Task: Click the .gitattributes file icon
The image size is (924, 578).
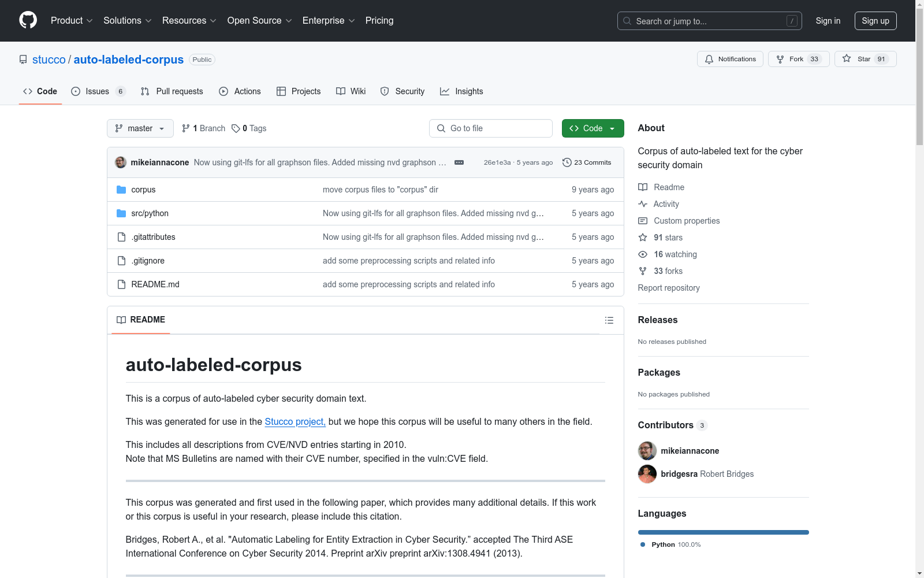Action: coord(121,237)
